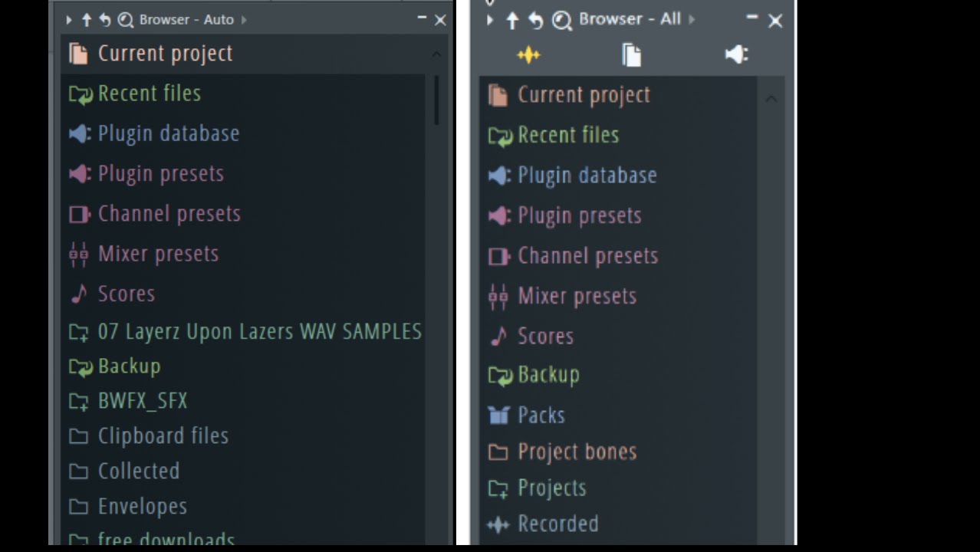Select the speaker filter icon in Browser - All
The height and width of the screenshot is (552, 980).
(x=734, y=54)
